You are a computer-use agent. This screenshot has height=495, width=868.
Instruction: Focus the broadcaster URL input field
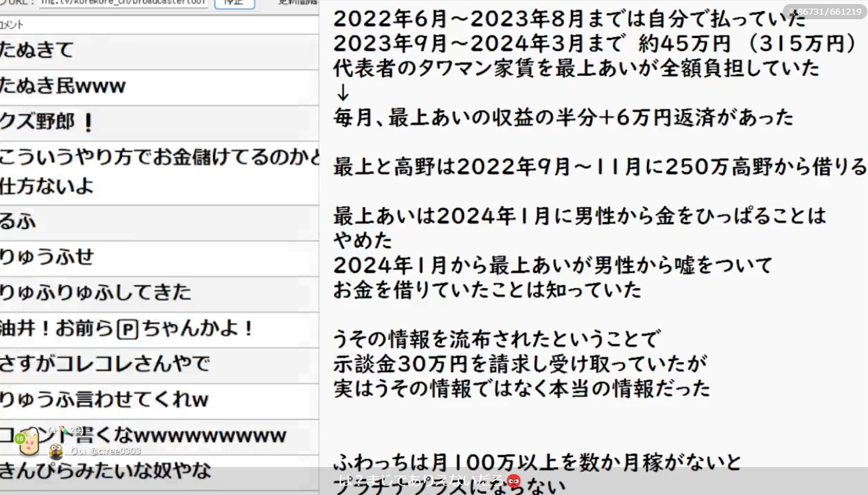tap(123, 3)
